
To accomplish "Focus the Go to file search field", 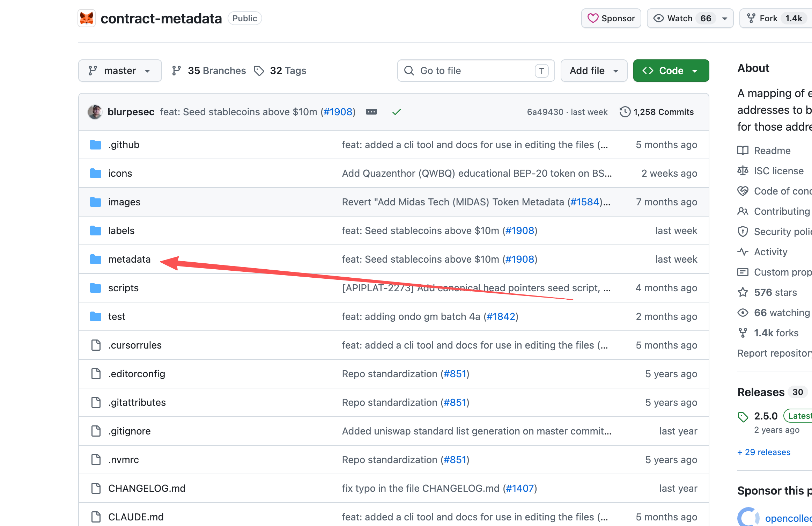I will [476, 71].
